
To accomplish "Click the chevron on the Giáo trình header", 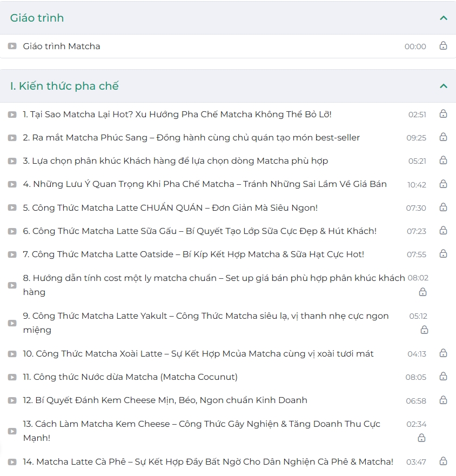I will click(x=442, y=17).
